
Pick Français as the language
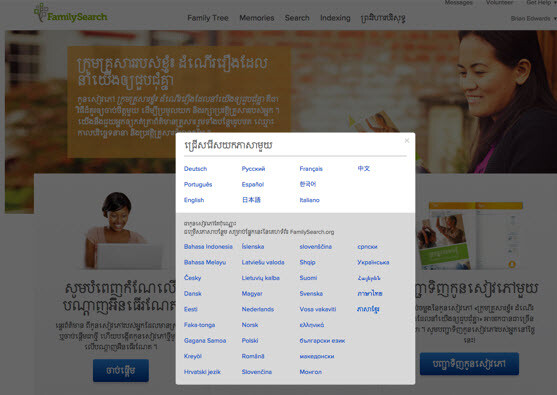pyautogui.click(x=311, y=169)
